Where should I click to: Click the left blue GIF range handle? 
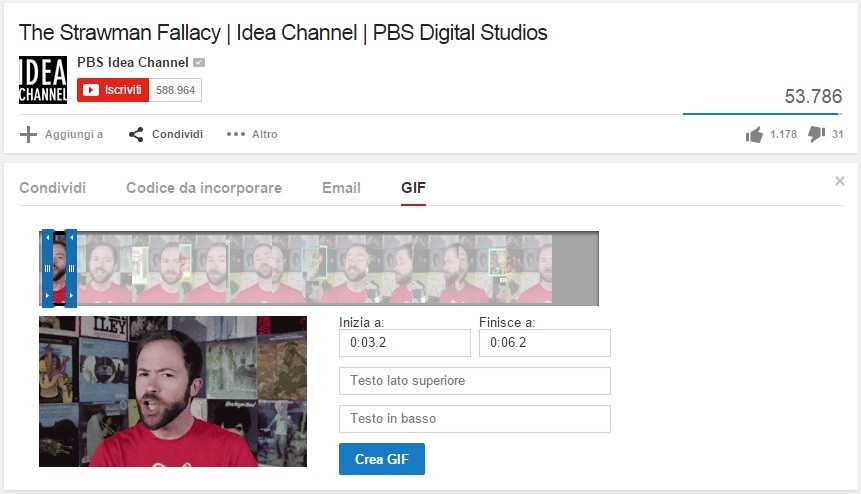point(48,268)
